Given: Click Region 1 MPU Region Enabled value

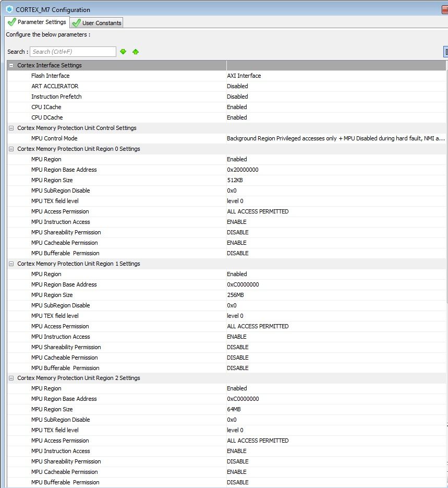Looking at the screenshot, I should pos(237,274).
